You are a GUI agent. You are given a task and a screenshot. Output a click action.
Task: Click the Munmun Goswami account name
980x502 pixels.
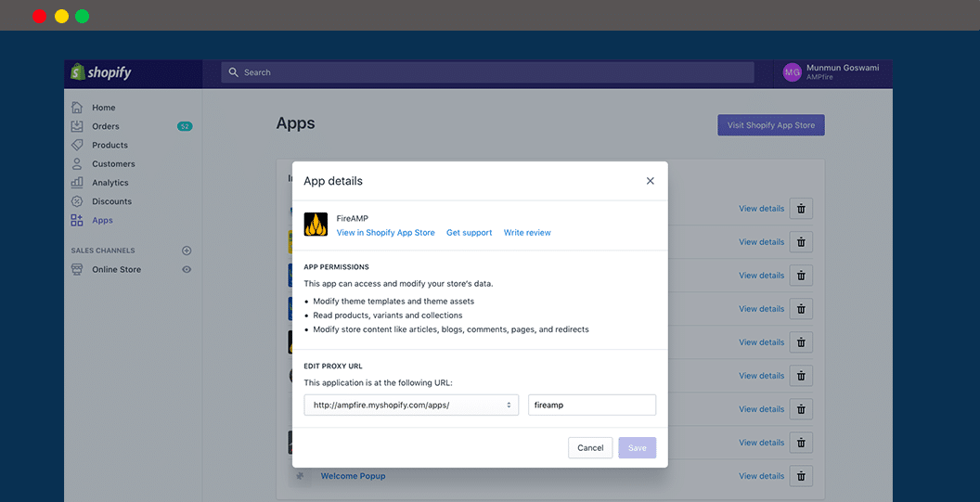coord(843,68)
